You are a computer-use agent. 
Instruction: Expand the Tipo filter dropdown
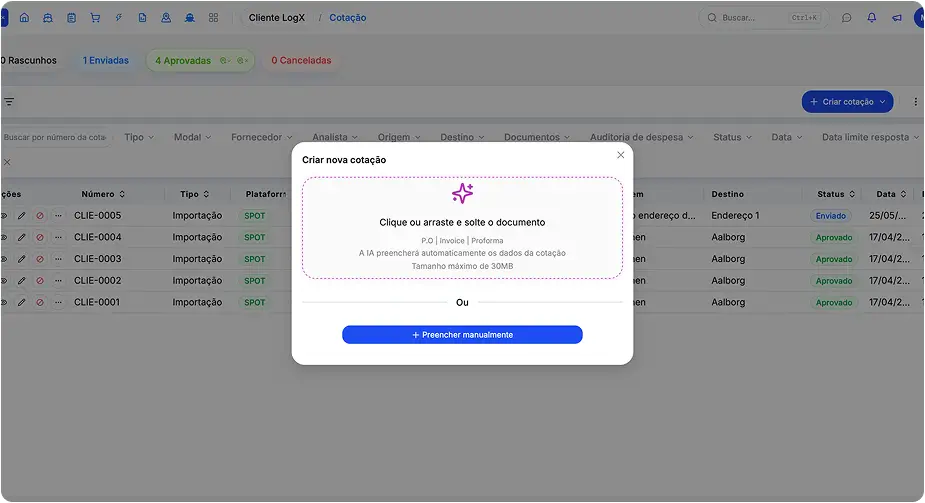pyautogui.click(x=139, y=137)
